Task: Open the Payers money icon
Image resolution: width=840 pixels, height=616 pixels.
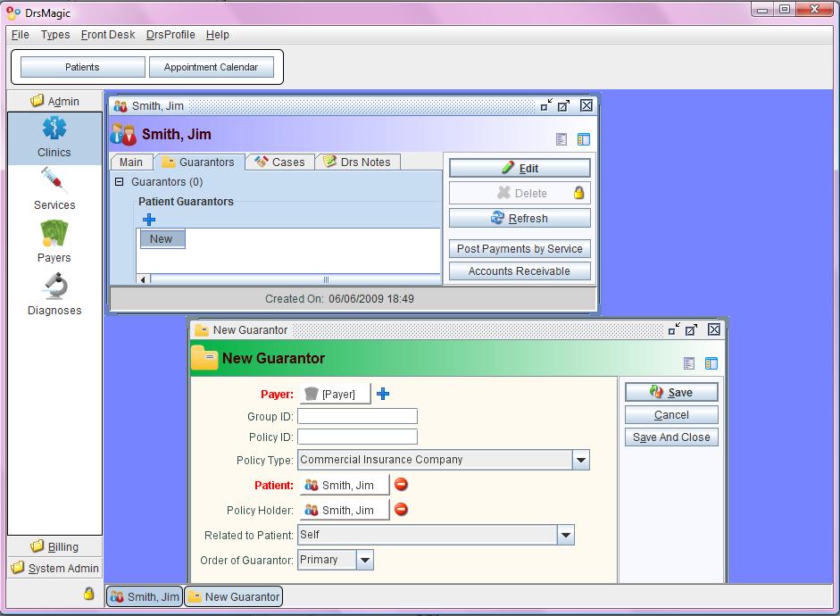Action: (x=54, y=233)
